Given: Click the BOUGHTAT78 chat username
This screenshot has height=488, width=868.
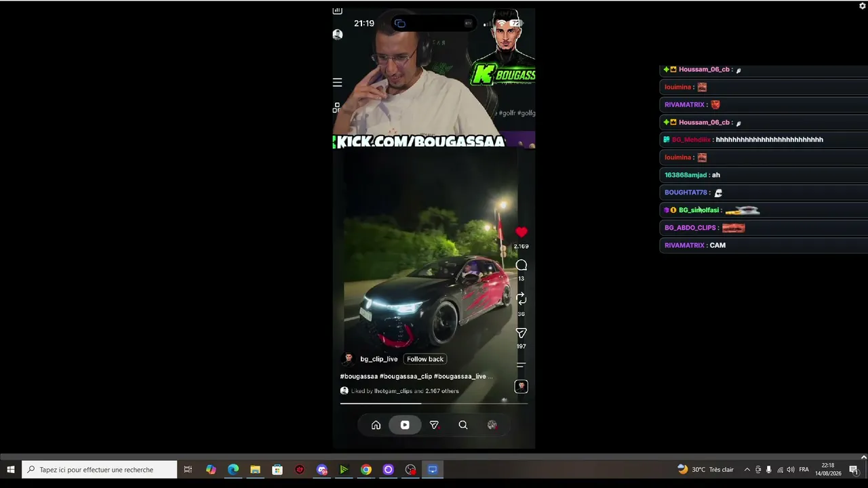Looking at the screenshot, I should pos(686,192).
